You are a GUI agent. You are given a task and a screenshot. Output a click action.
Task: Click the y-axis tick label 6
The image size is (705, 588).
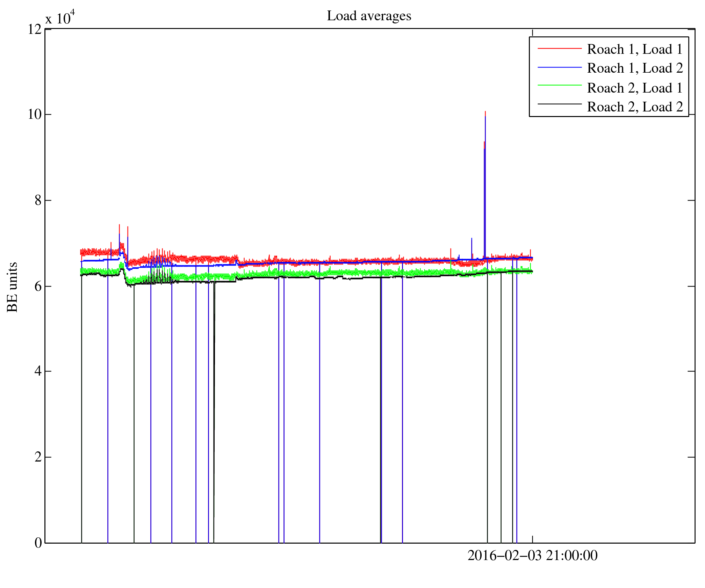[38, 286]
